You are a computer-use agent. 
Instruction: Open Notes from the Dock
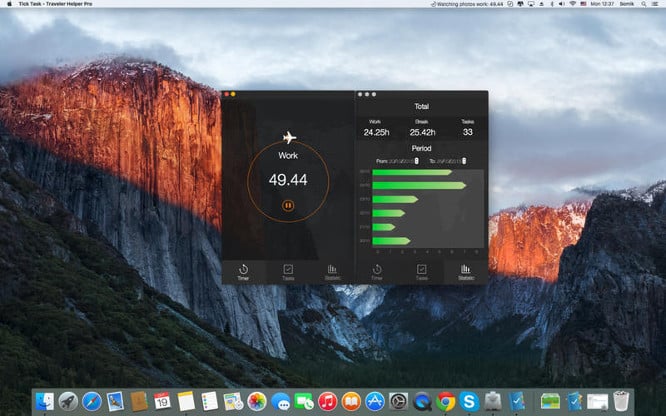186,401
